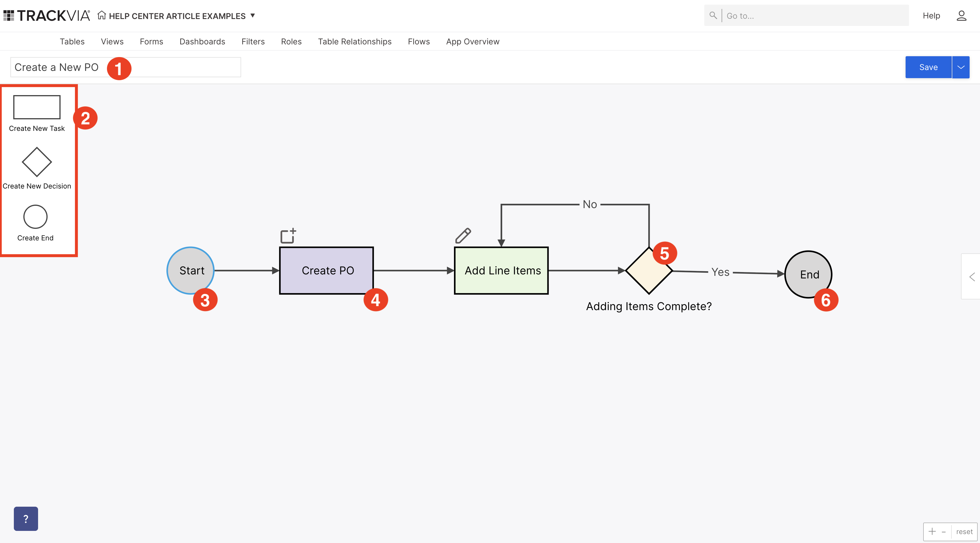Open the Table Relationships tab
Screen dimensions: 980x543
(x=354, y=42)
